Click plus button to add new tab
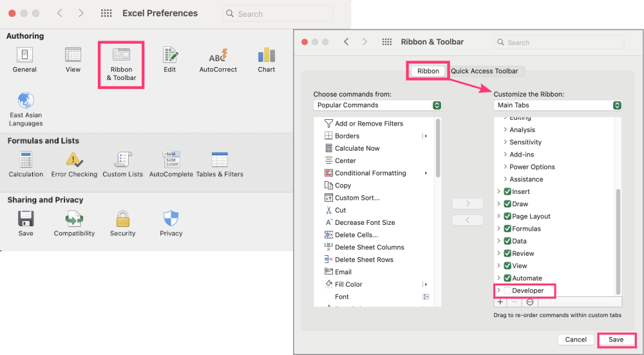The width and height of the screenshot is (644, 355). (500, 302)
